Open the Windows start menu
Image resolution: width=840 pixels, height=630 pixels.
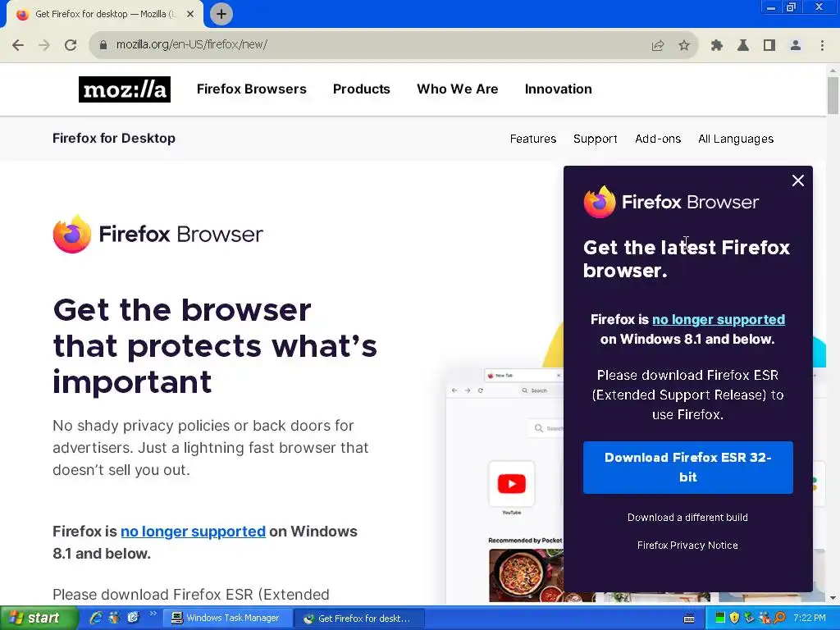click(x=39, y=619)
